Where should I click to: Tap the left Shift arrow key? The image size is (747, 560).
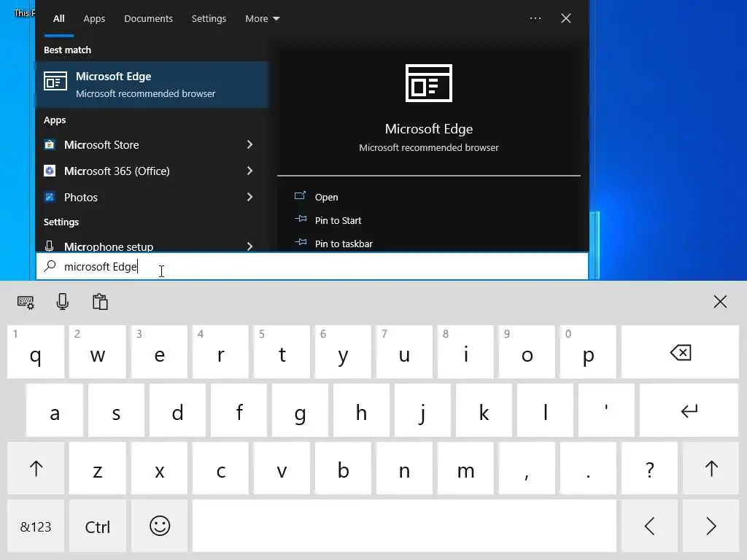pos(36,469)
